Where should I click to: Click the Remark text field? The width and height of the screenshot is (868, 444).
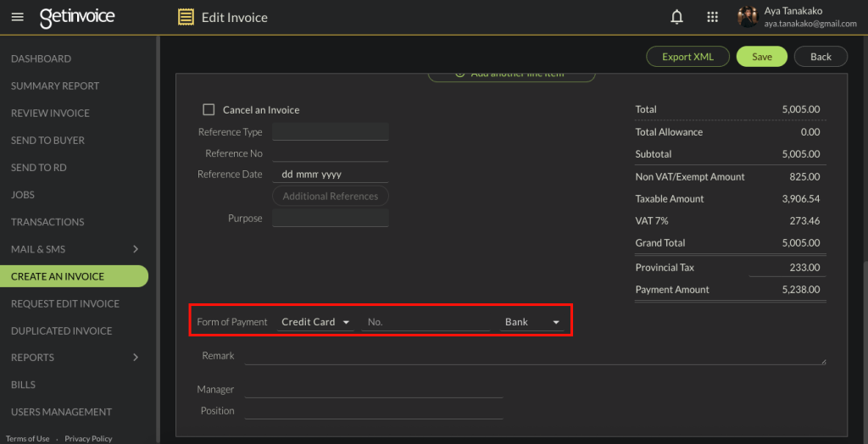534,356
